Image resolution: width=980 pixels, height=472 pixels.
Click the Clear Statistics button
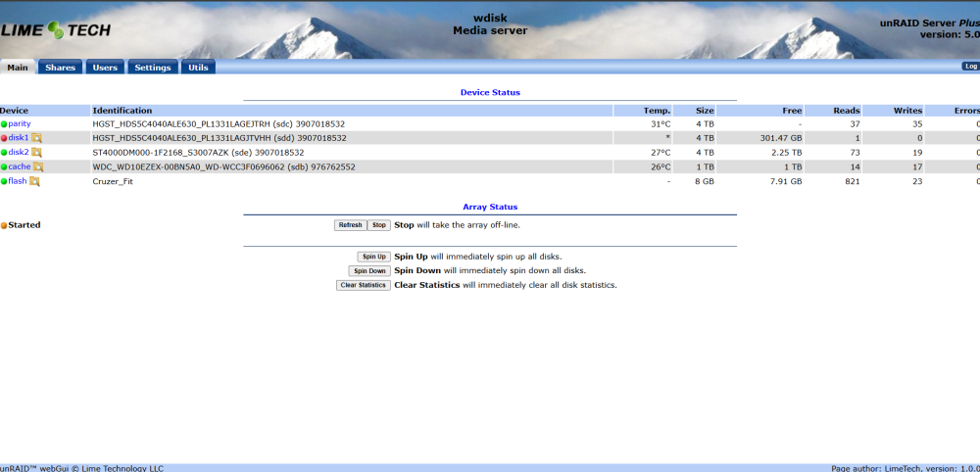(x=364, y=285)
